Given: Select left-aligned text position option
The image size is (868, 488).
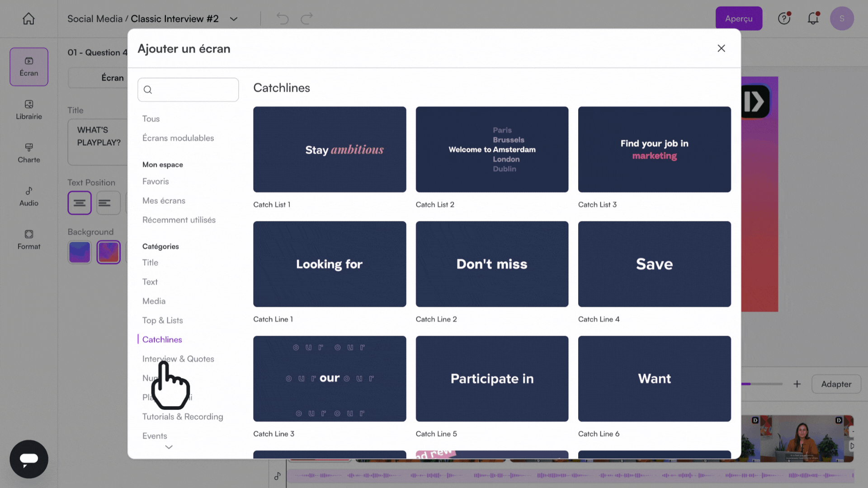Looking at the screenshot, I should [x=108, y=203].
